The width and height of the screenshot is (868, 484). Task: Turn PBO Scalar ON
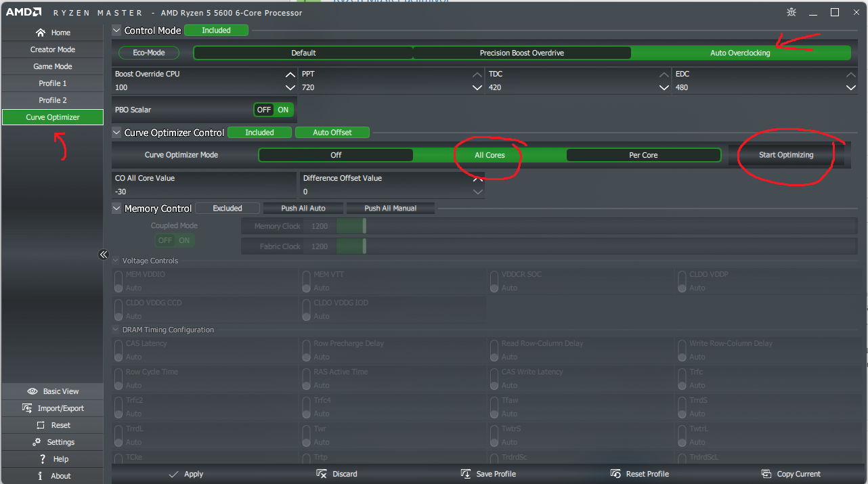coord(283,110)
